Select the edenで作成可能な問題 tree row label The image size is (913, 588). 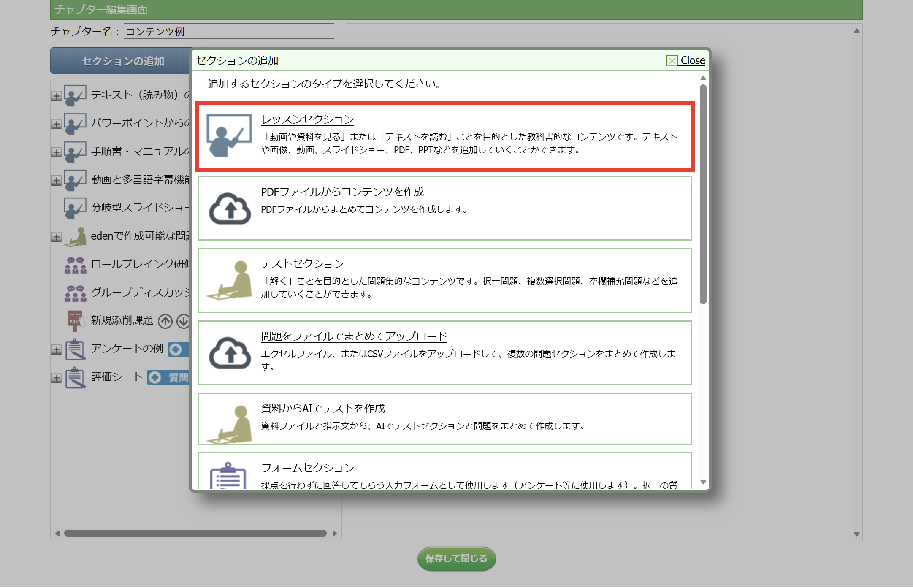[x=140, y=236]
